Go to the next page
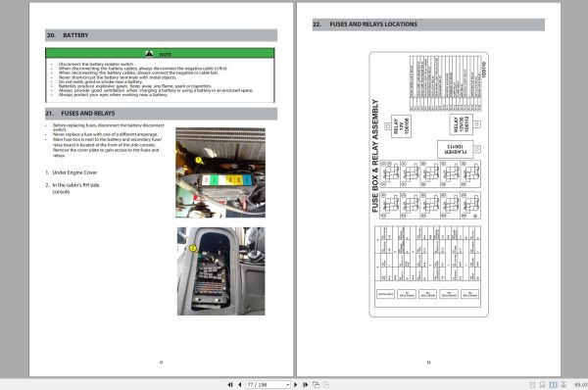The width and height of the screenshot is (588, 390). coord(296,385)
